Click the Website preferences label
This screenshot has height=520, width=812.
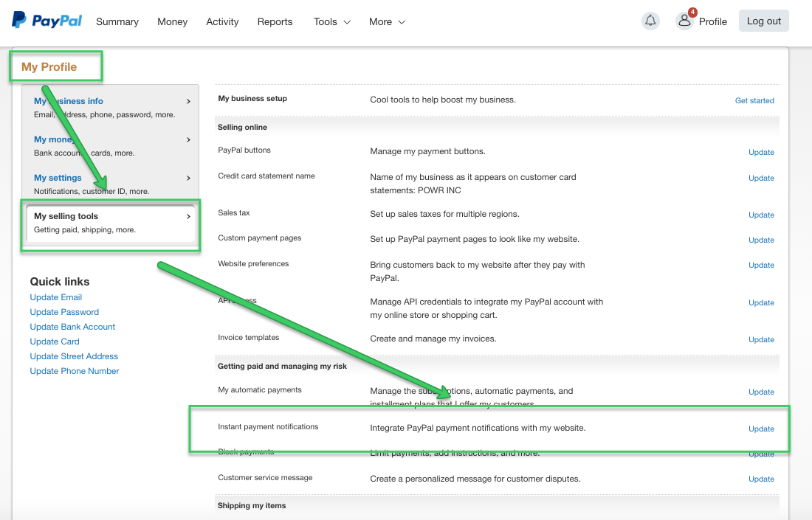point(253,264)
